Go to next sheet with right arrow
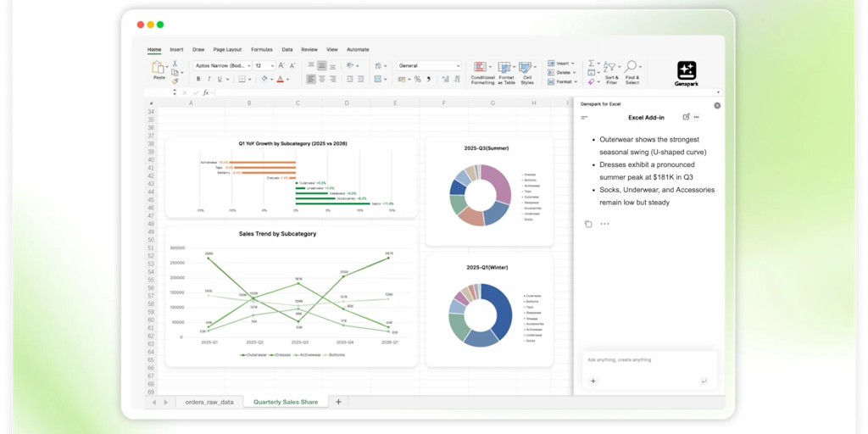The height and width of the screenshot is (434, 868). click(165, 402)
